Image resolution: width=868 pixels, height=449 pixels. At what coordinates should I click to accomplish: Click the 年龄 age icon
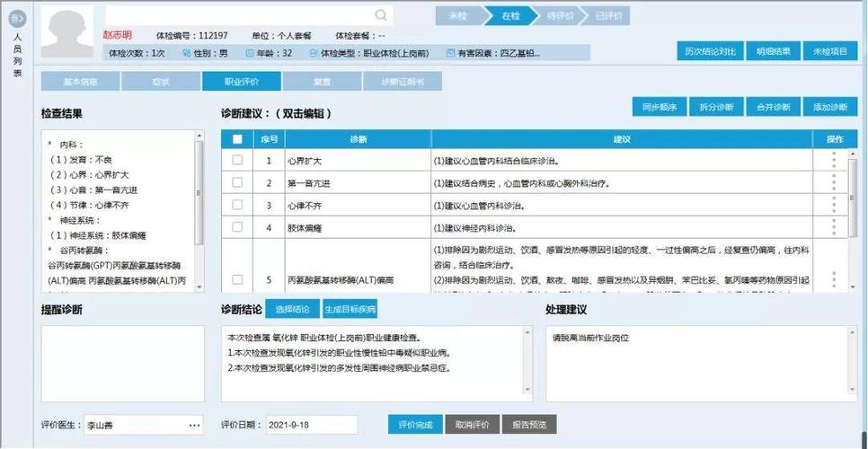click(x=249, y=53)
